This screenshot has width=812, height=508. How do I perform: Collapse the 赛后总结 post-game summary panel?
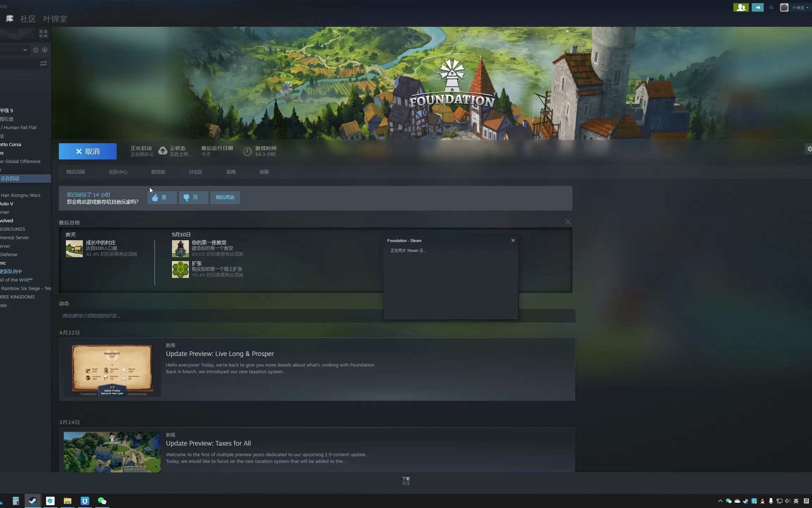click(x=568, y=222)
